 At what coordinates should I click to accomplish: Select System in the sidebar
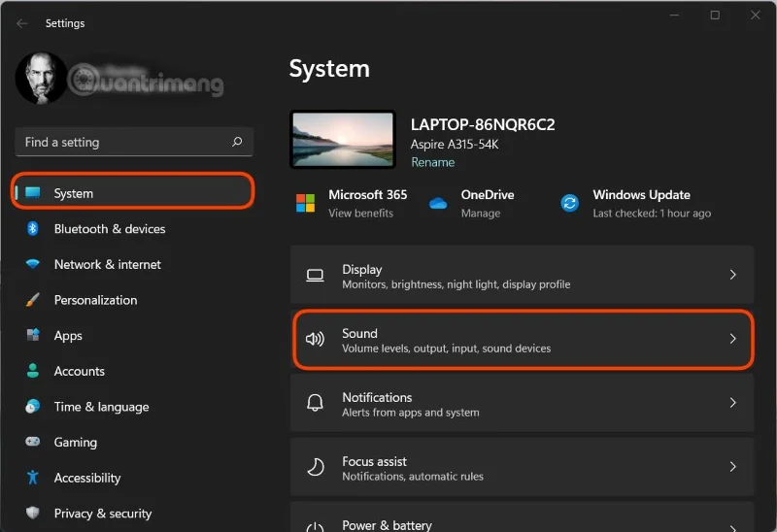[x=133, y=192]
